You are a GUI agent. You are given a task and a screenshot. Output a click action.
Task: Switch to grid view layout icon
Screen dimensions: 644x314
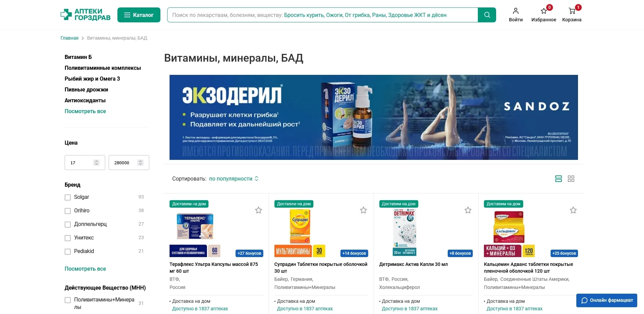click(x=571, y=179)
